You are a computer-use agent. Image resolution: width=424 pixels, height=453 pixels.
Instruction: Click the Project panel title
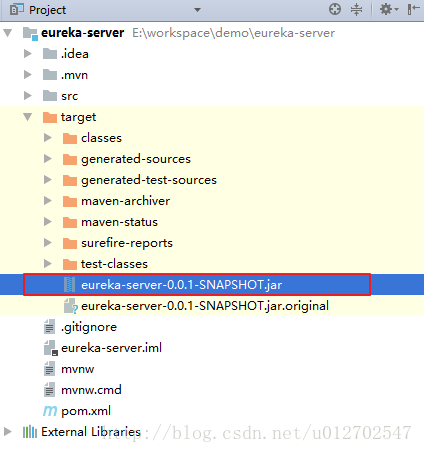coord(47,10)
